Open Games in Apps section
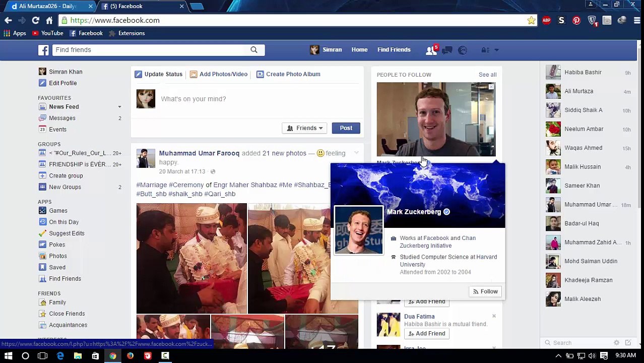This screenshot has width=644, height=363. (58, 211)
